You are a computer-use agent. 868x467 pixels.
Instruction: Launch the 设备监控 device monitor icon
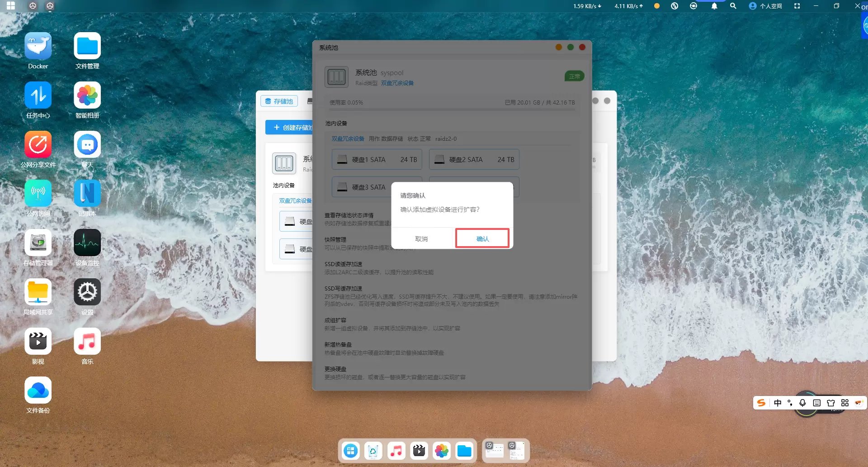pyautogui.click(x=87, y=243)
